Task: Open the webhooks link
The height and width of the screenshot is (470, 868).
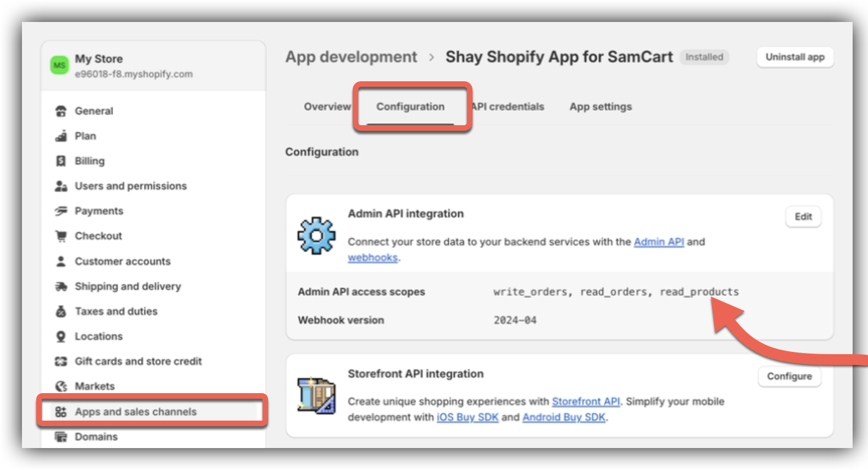Action: 372,258
